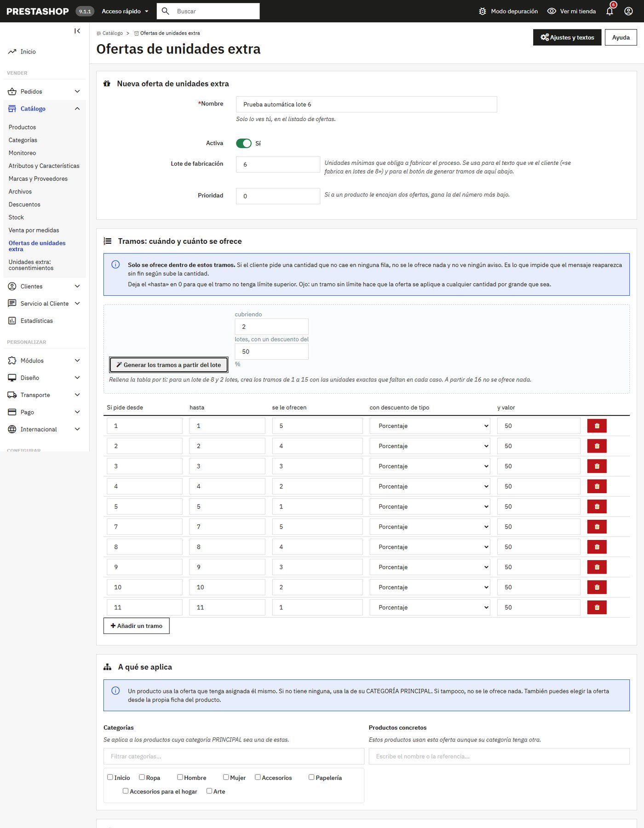Open Productos in the Catálogo submenu
This screenshot has height=828, width=644.
click(22, 127)
